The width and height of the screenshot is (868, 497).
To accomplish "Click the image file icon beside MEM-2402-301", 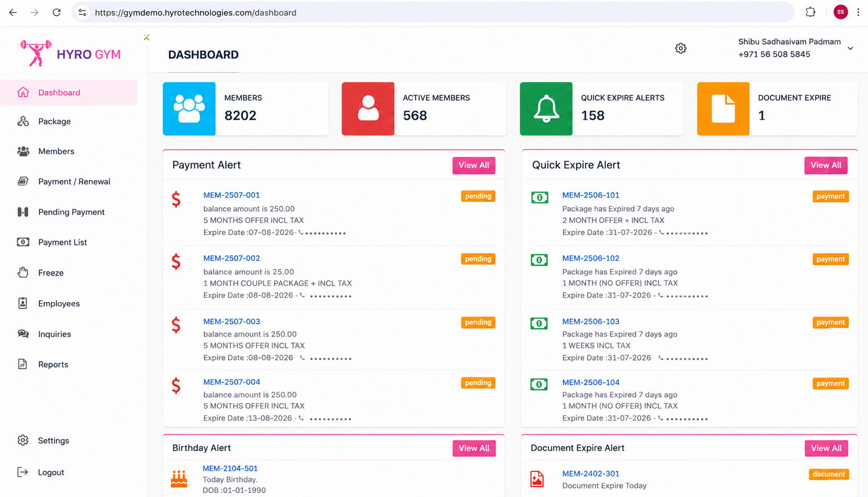I will coord(537,479).
